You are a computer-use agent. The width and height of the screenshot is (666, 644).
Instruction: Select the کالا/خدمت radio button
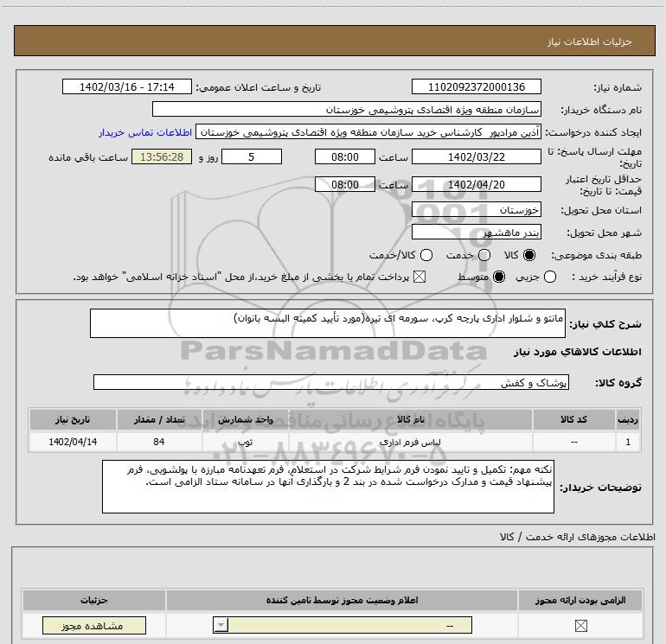[x=426, y=255]
